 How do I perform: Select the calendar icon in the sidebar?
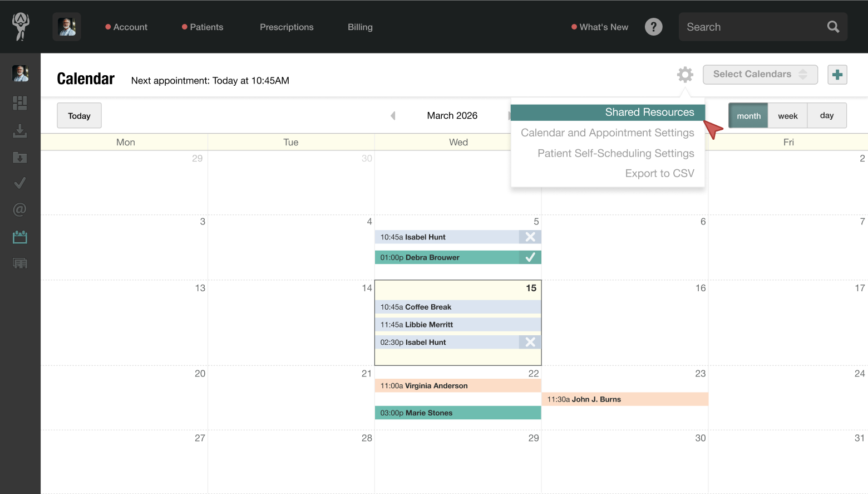point(20,237)
